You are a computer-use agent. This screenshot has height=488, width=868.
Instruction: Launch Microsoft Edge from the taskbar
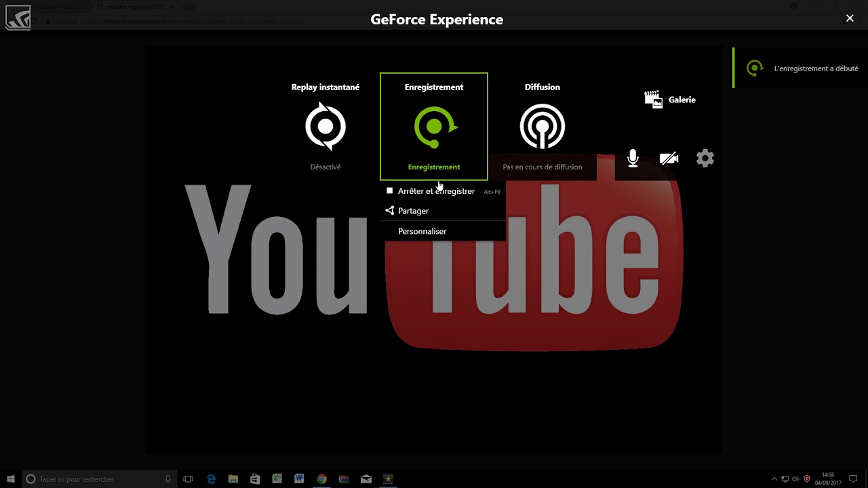pos(212,479)
